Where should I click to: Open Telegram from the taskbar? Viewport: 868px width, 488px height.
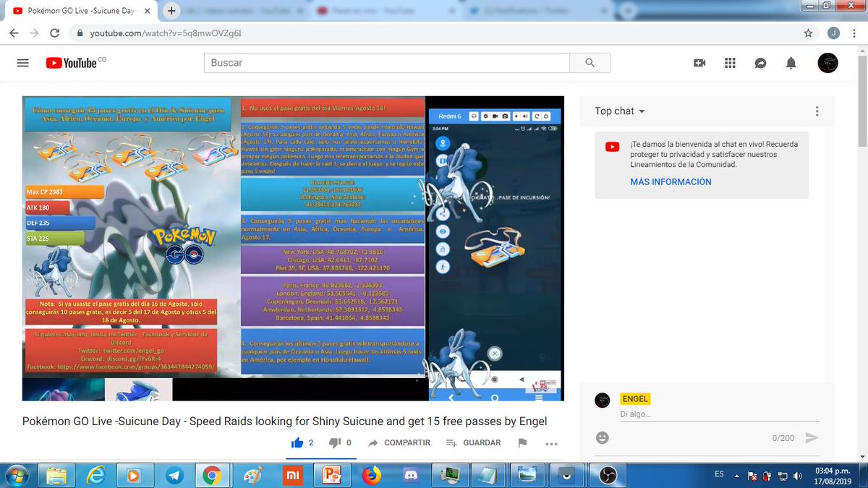pos(174,475)
